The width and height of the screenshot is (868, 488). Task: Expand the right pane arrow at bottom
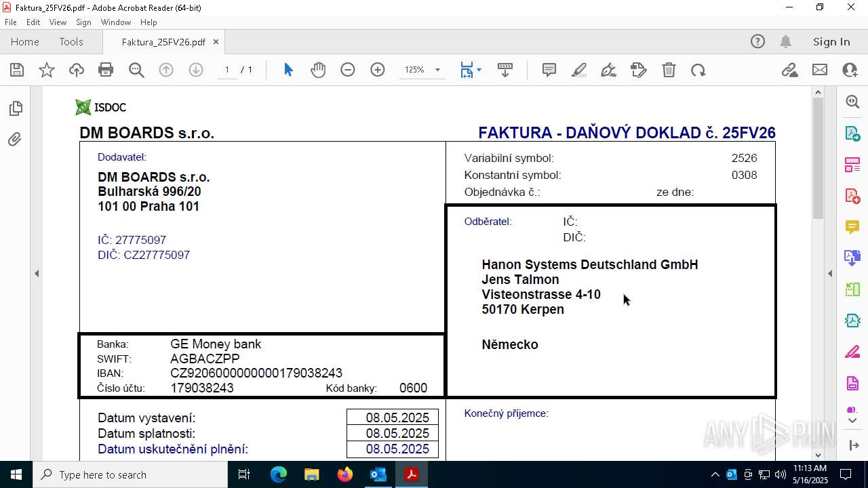point(852,445)
